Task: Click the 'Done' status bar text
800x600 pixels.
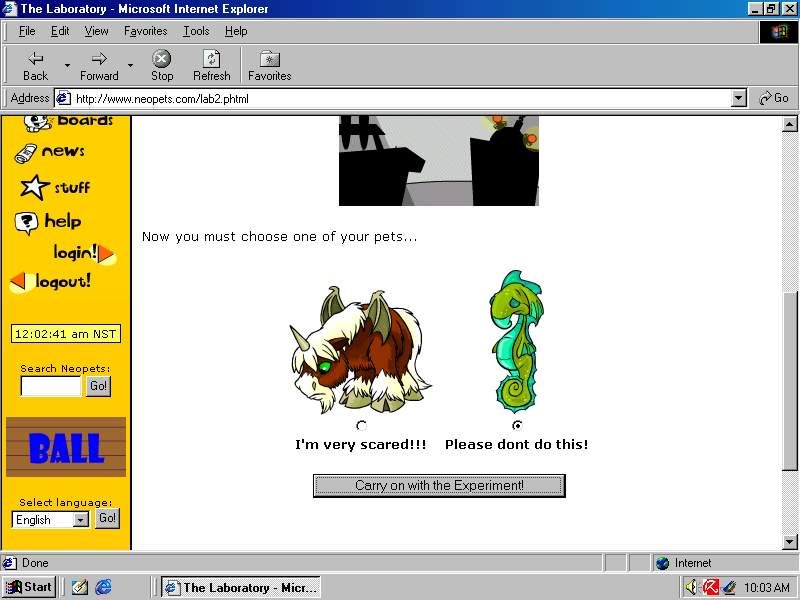Action: pyautogui.click(x=35, y=563)
